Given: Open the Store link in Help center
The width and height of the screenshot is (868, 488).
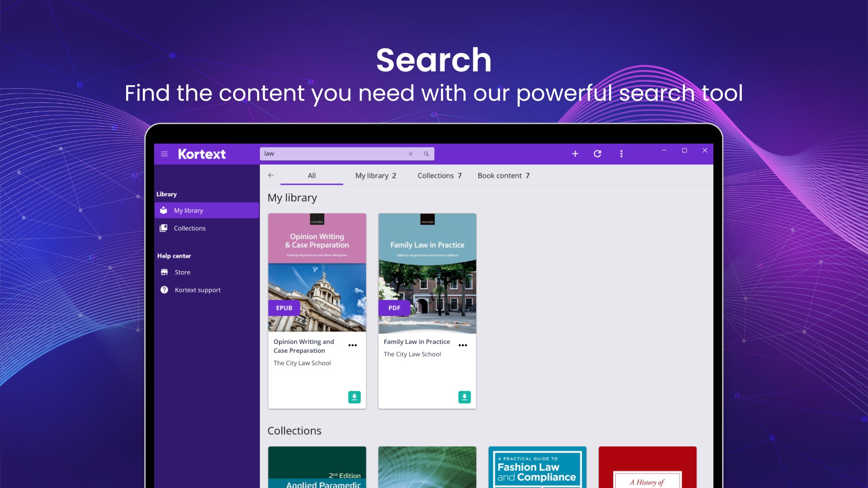Looking at the screenshot, I should pyautogui.click(x=182, y=272).
